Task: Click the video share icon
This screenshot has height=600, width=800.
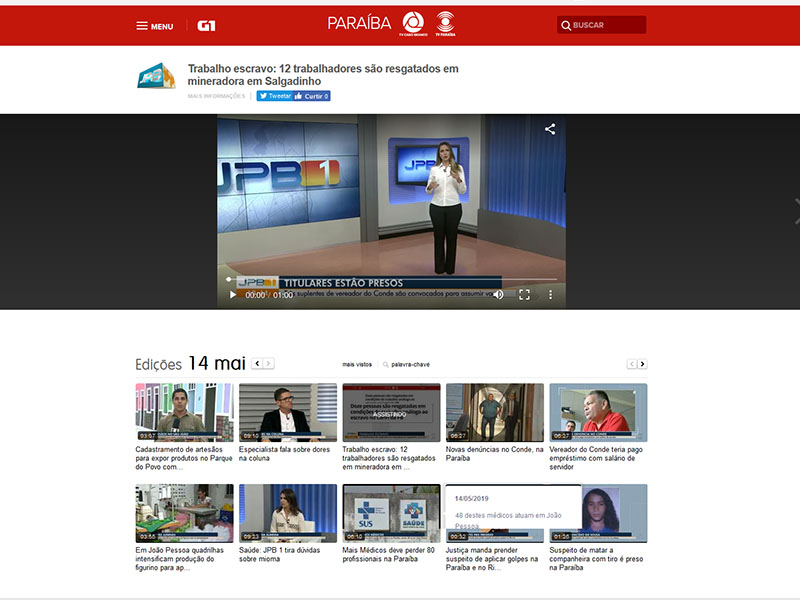Action: 550,129
